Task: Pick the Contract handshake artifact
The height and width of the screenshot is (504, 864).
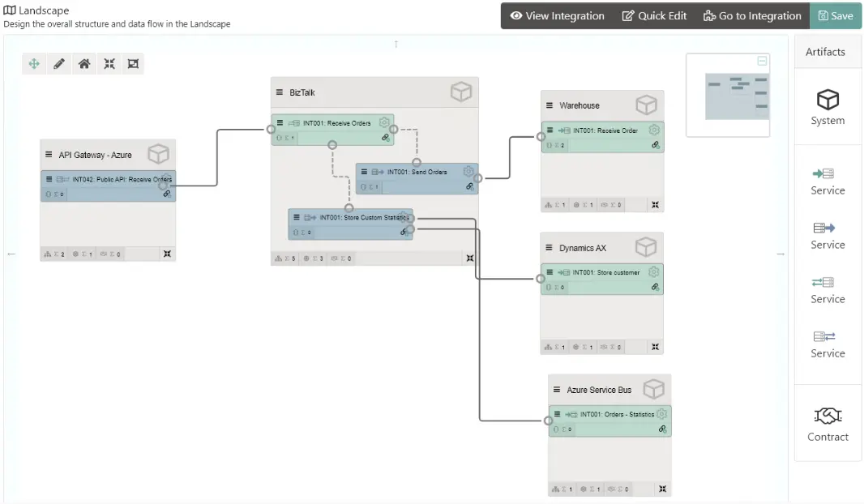Action: (x=828, y=416)
